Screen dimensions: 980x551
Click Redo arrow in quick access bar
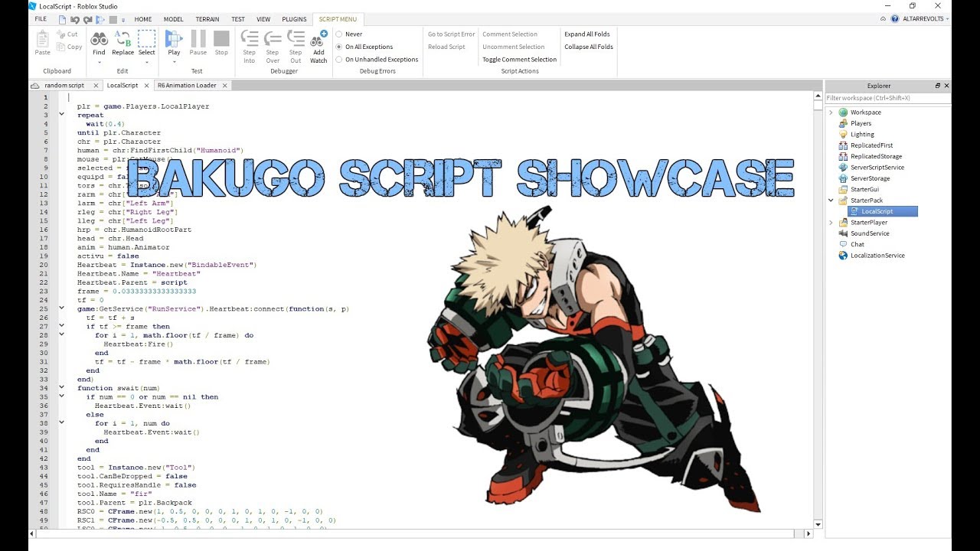[x=89, y=19]
